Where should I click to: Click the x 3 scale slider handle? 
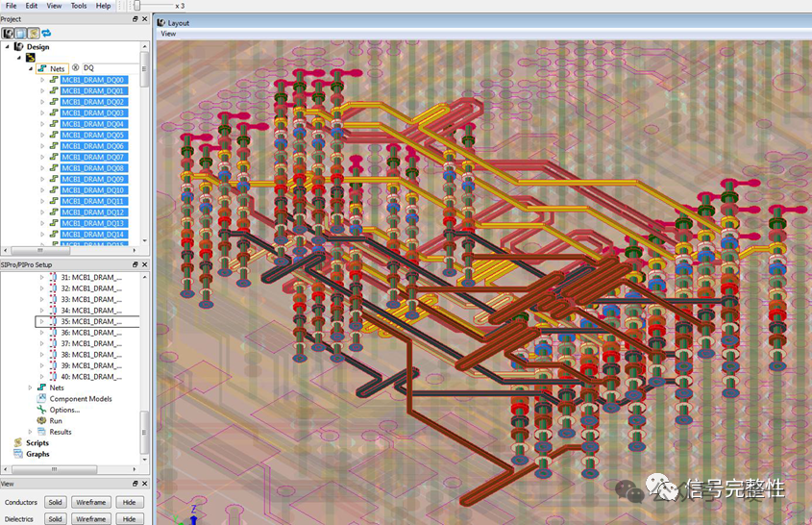pos(136,6)
